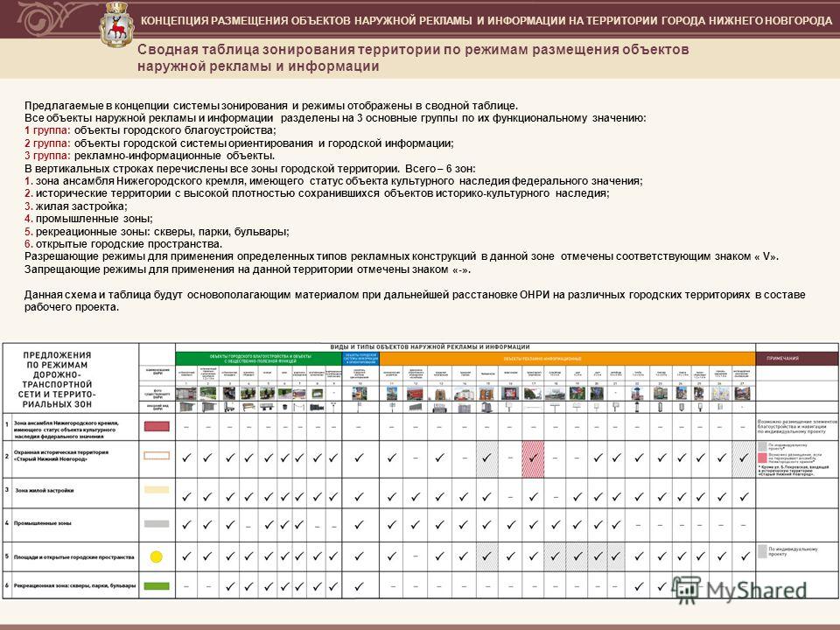This screenshot has width=840, height=630.
Task: Click the red Kremlin ensemble zone swatch
Action: point(157,426)
